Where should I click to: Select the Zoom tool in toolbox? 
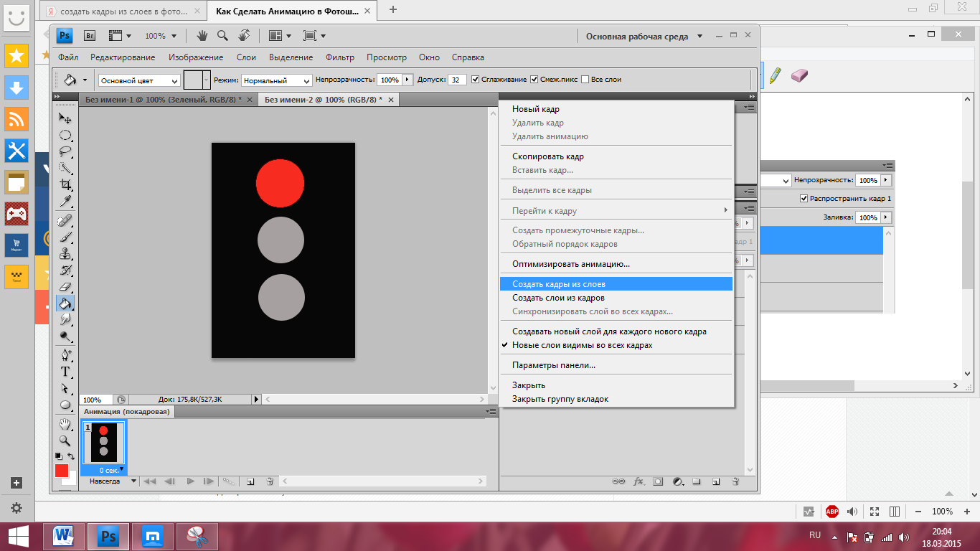(x=65, y=440)
